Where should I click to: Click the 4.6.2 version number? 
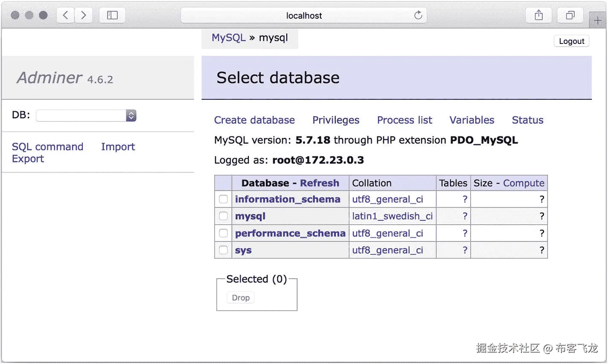tap(100, 79)
